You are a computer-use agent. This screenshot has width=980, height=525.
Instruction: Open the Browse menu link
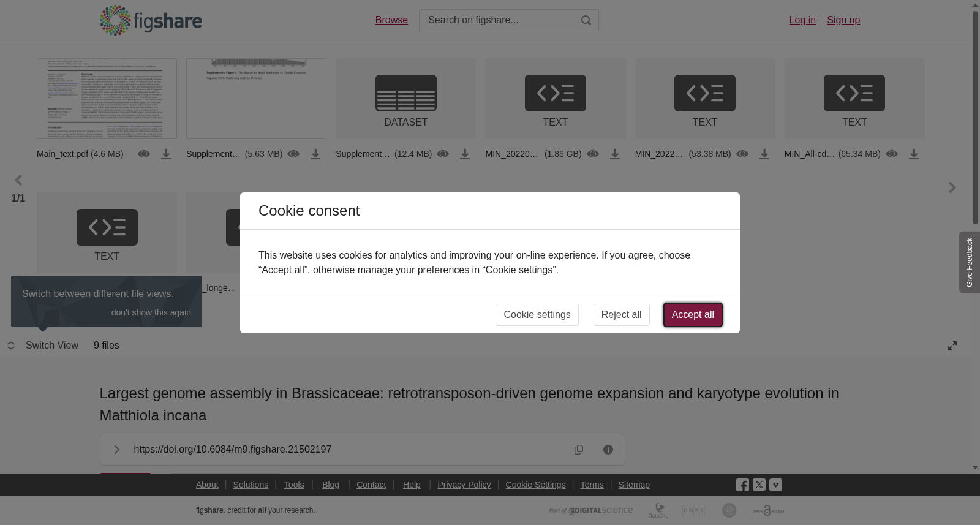pyautogui.click(x=391, y=20)
